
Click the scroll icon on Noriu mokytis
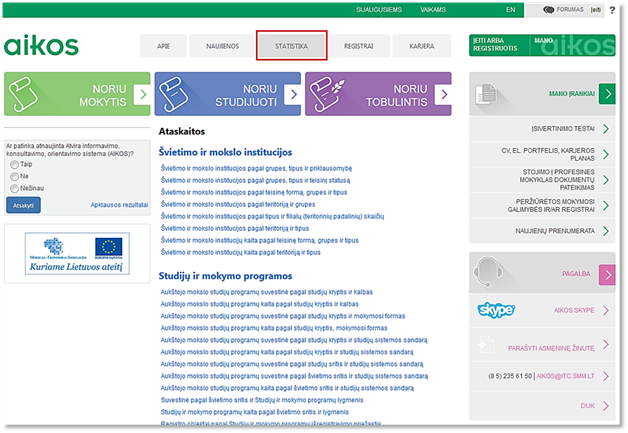(x=23, y=94)
